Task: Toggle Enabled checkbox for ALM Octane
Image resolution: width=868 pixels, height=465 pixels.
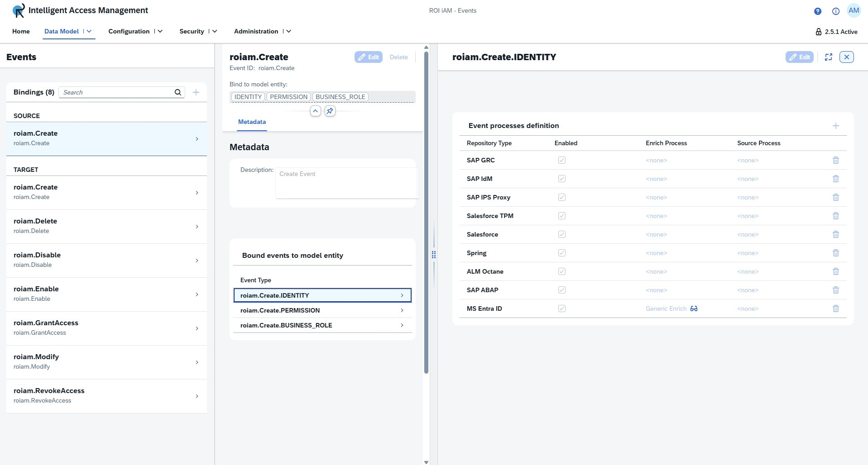Action: point(561,271)
